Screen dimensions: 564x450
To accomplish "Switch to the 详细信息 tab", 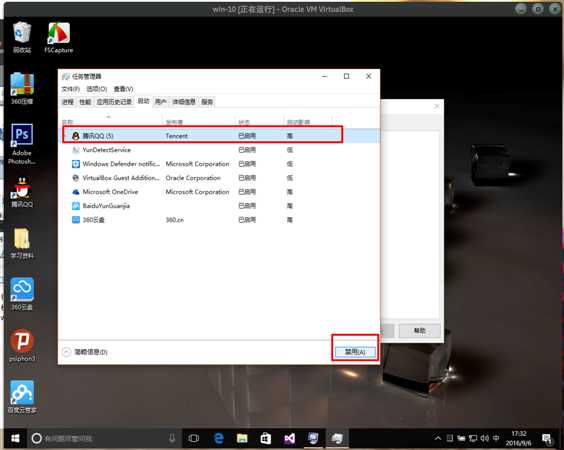I will pos(184,102).
